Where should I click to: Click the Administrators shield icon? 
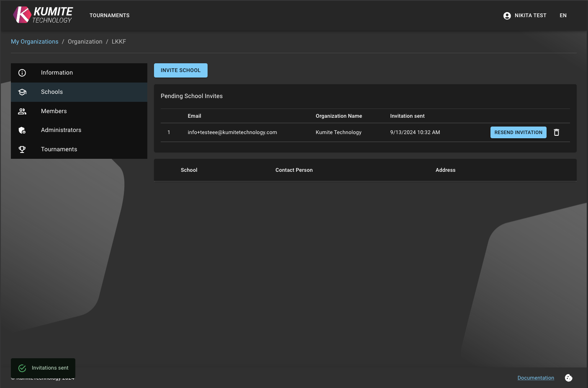point(22,130)
